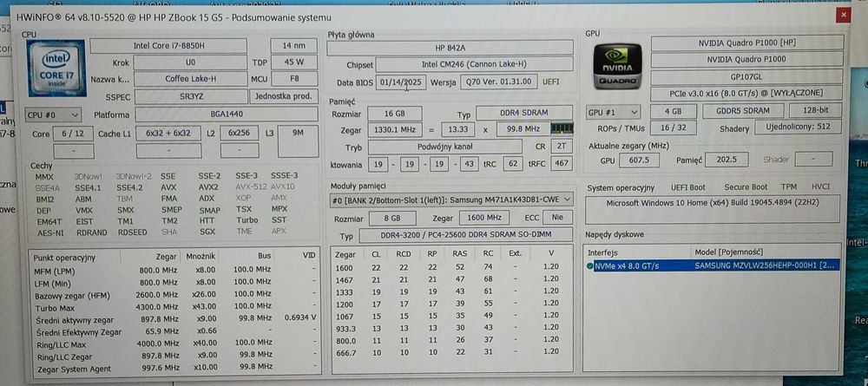Viewport: 868px width, 386px height.
Task: Click the Zegar System Agent row
Action: tap(174, 369)
